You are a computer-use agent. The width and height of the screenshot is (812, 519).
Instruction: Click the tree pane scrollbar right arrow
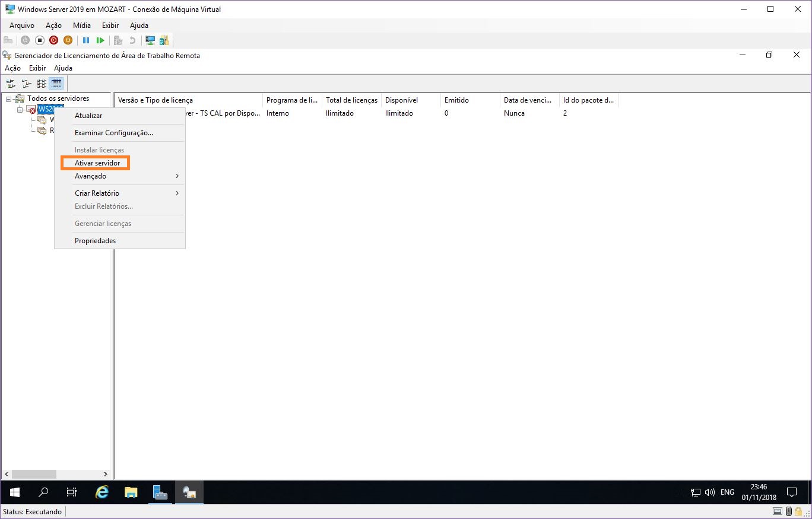tap(106, 475)
